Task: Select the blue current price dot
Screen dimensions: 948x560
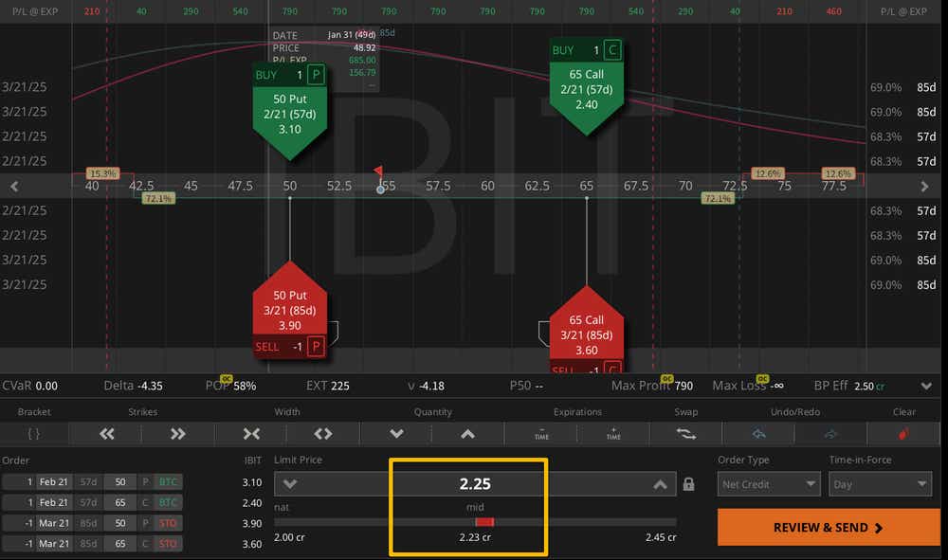Action: point(380,190)
